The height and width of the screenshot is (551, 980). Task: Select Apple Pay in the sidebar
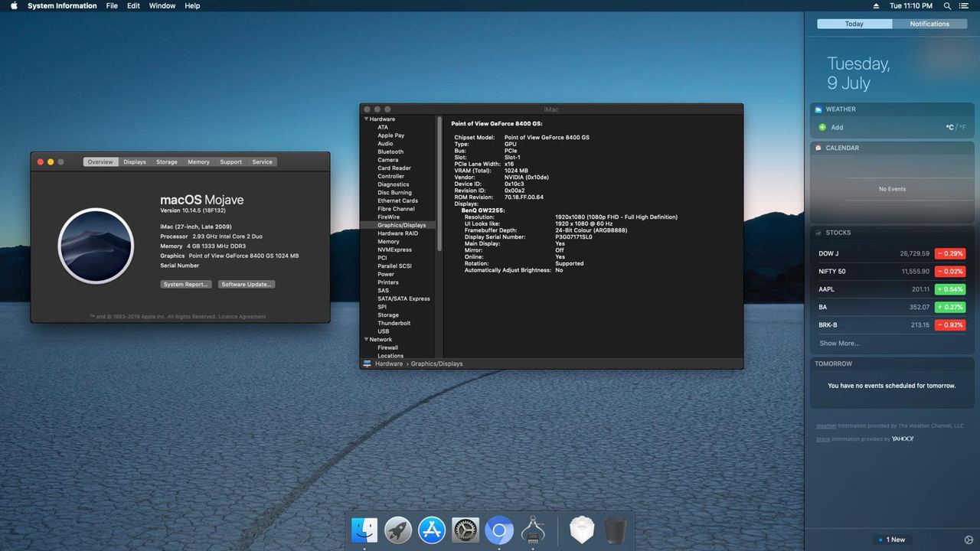click(390, 135)
